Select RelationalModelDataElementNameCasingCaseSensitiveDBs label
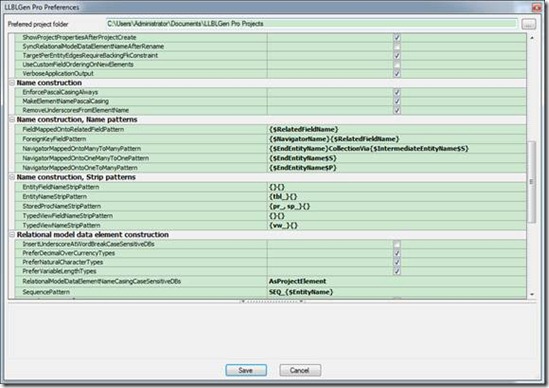The width and height of the screenshot is (549, 388). [x=102, y=281]
